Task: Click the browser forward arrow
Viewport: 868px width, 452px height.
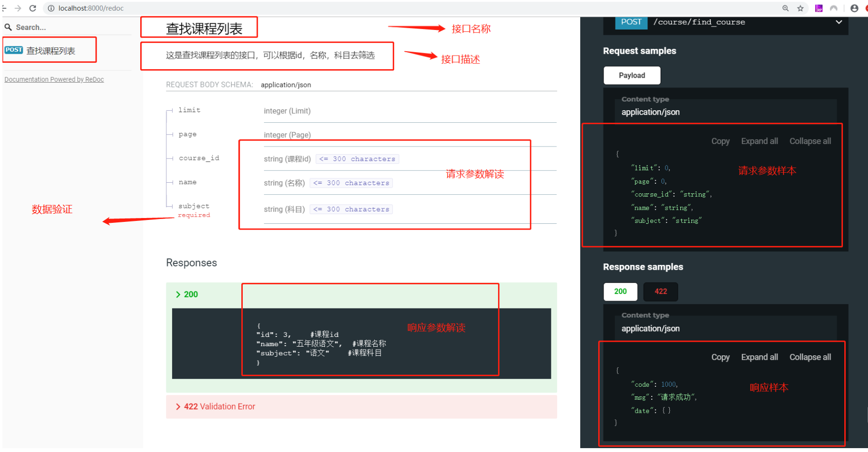Action: [x=18, y=8]
